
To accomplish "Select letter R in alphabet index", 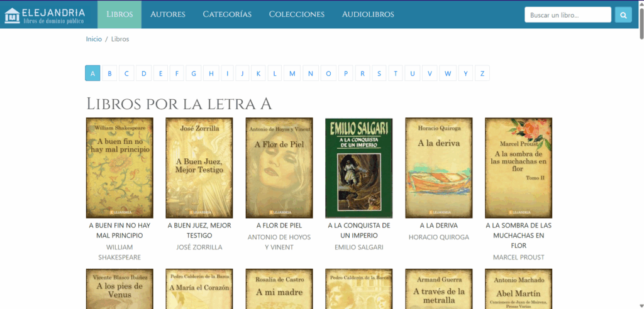I will click(x=362, y=73).
